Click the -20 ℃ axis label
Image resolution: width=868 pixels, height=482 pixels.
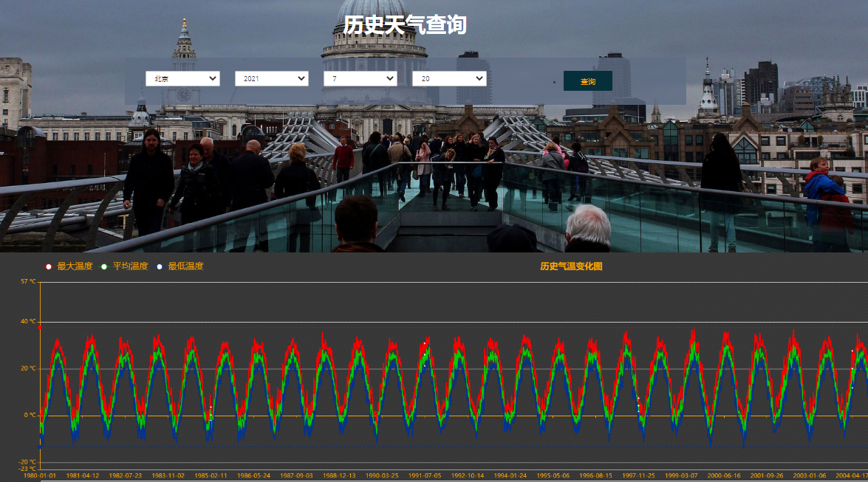[27, 462]
